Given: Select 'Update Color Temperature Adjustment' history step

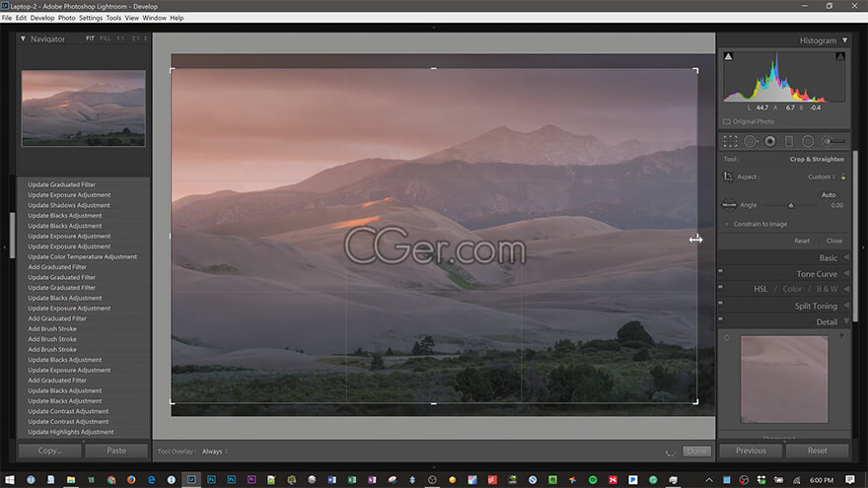Looking at the screenshot, I should click(x=83, y=256).
